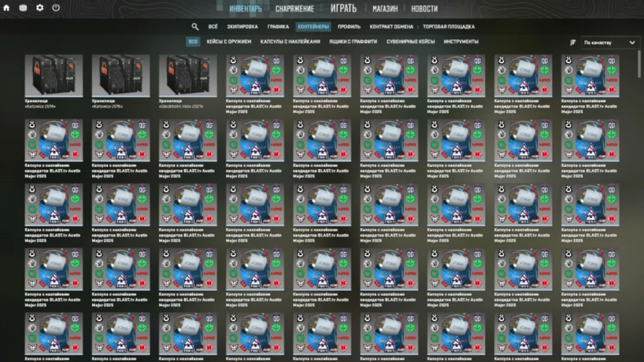Switch to the СНАРЯЖЕНИЕ tab
Image resolution: width=644 pixels, height=362 pixels.
pos(294,9)
